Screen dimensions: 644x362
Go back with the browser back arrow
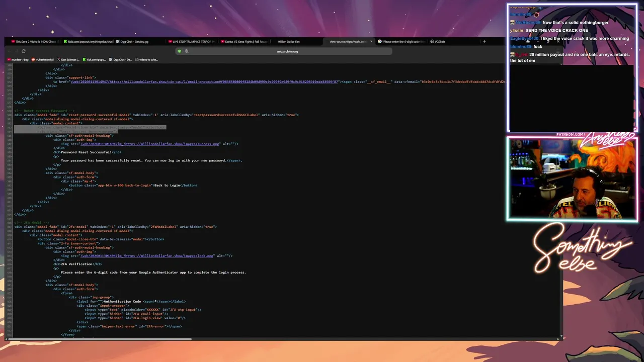(x=10, y=51)
